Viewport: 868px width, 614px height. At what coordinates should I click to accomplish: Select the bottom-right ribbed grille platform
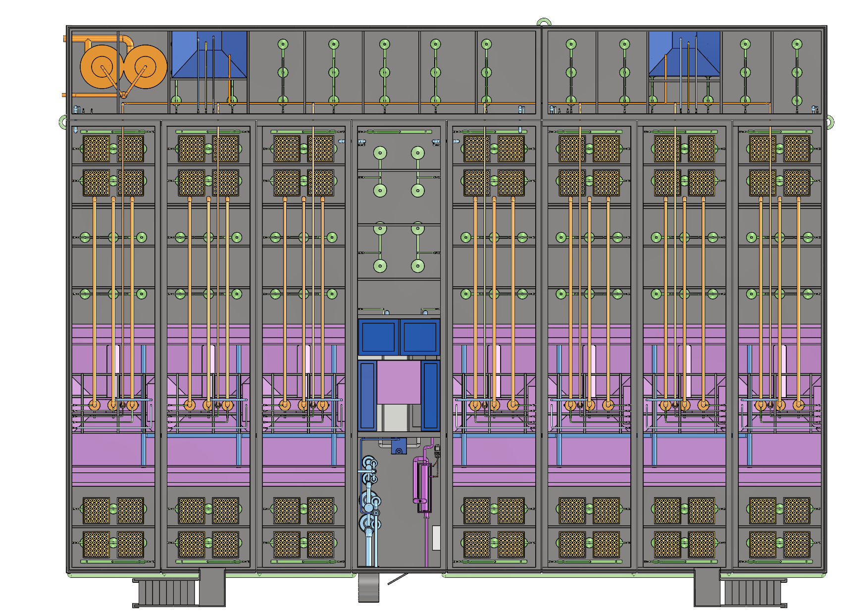753,592
